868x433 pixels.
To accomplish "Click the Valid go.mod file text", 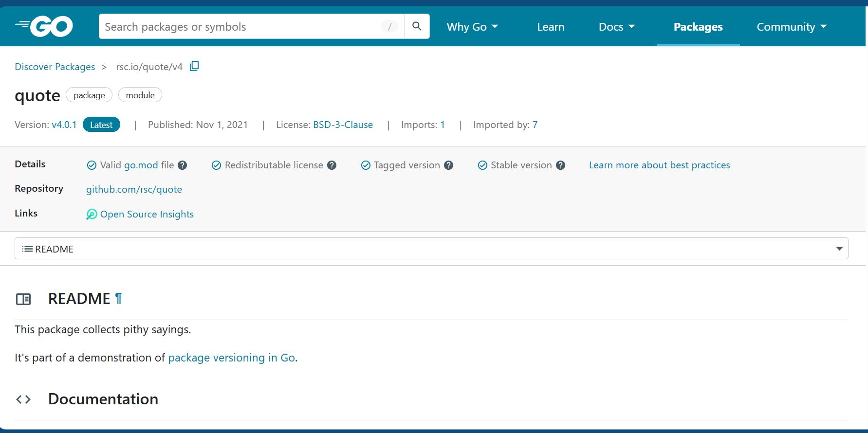I will [x=137, y=165].
